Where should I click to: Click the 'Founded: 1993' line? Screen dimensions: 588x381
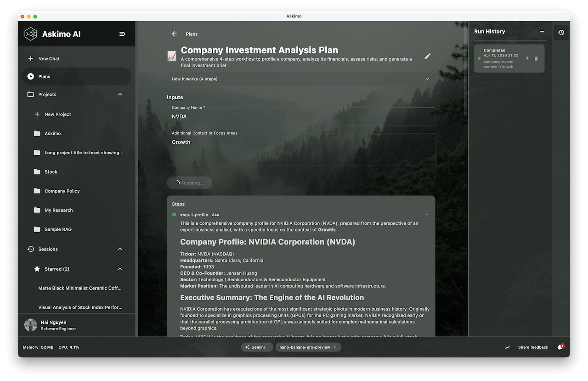tap(197, 267)
